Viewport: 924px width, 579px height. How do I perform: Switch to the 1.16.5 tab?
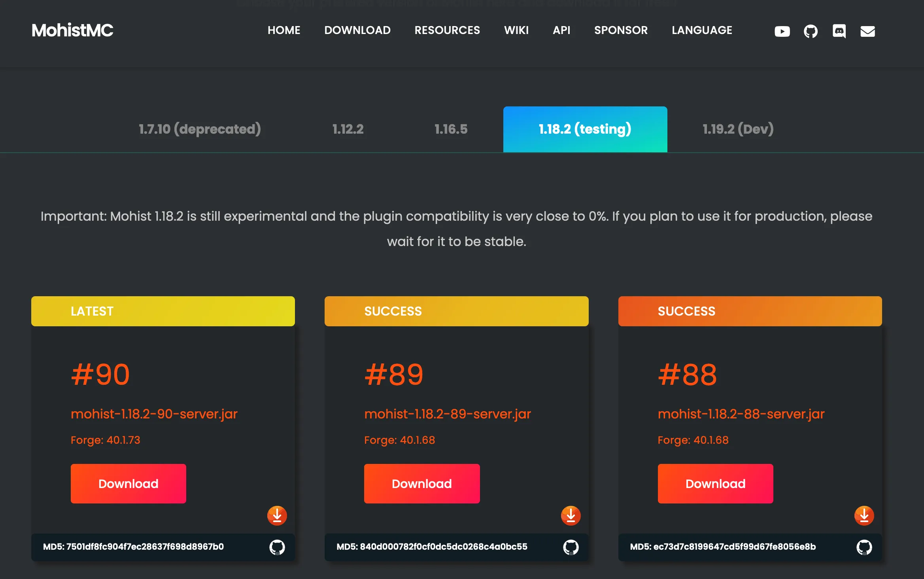pyautogui.click(x=451, y=129)
